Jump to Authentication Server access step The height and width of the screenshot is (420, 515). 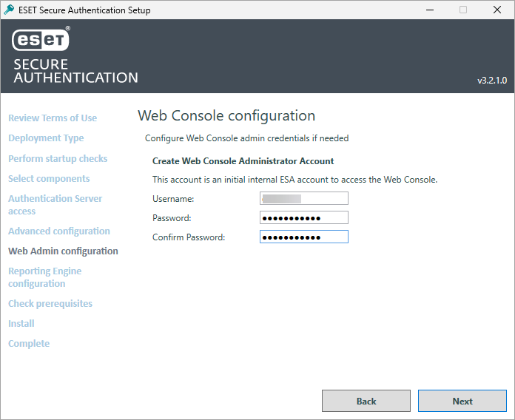(x=55, y=205)
